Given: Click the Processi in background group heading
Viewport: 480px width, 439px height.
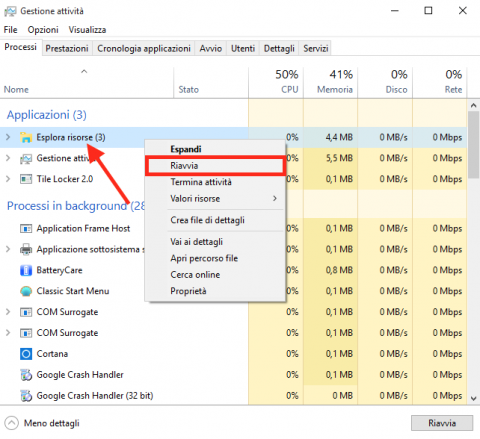Looking at the screenshot, I should tap(76, 206).
